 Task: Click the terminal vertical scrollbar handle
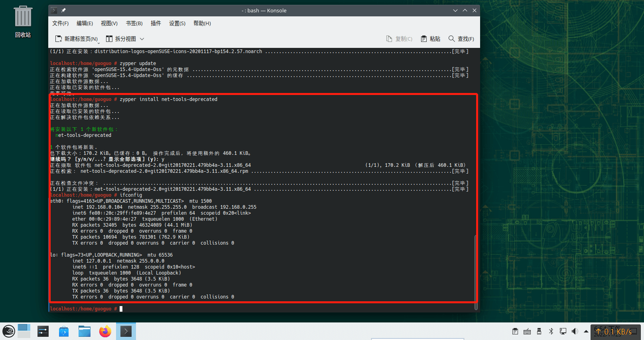pos(476,271)
